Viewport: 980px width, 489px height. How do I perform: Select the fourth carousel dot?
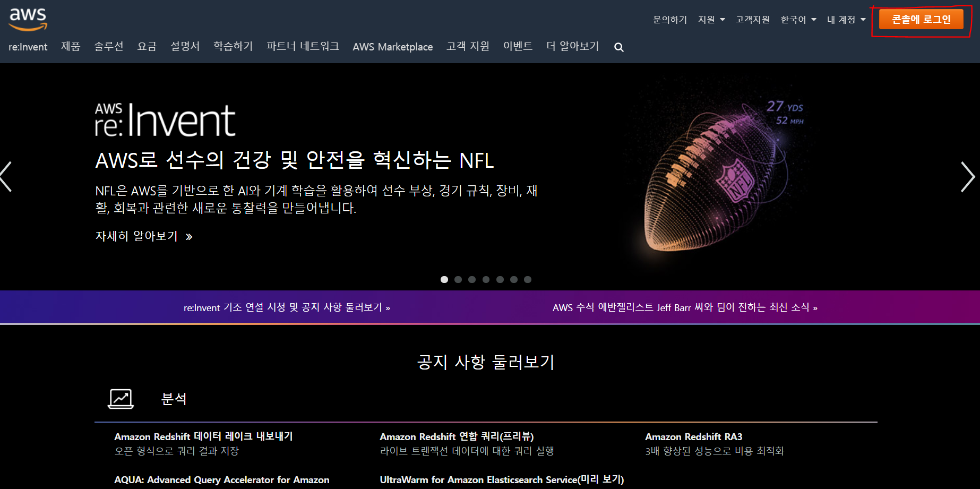[486, 279]
